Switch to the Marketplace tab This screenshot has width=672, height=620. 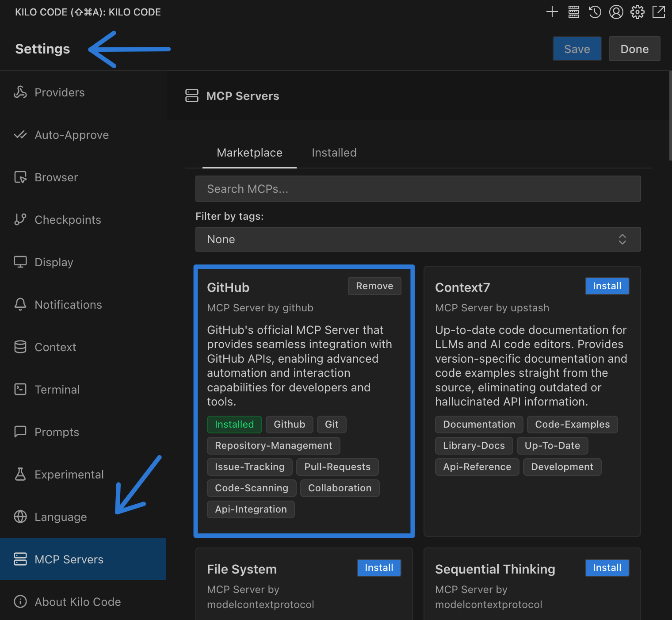point(249,153)
